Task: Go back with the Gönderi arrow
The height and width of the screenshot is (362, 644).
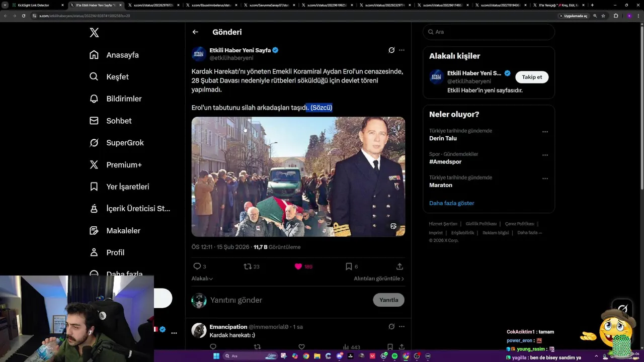Action: [195, 32]
